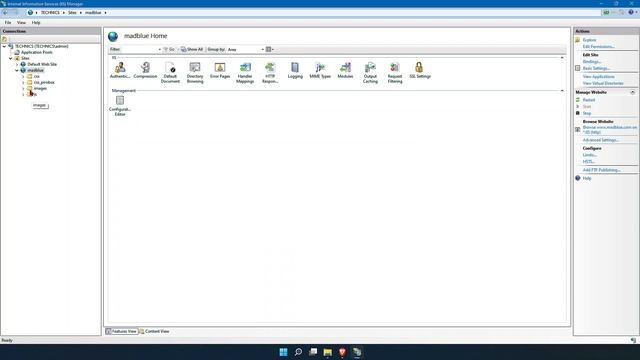Open the HSTS configuration link
This screenshot has width=640, height=360.
[589, 162]
